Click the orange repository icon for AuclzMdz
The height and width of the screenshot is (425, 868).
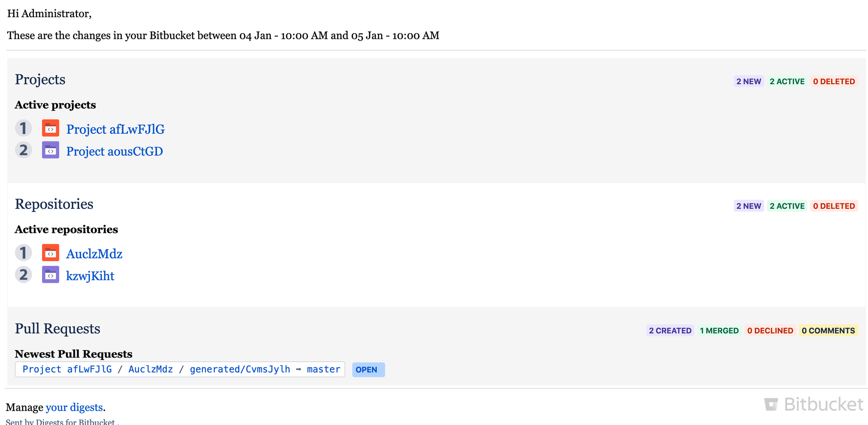coord(50,253)
